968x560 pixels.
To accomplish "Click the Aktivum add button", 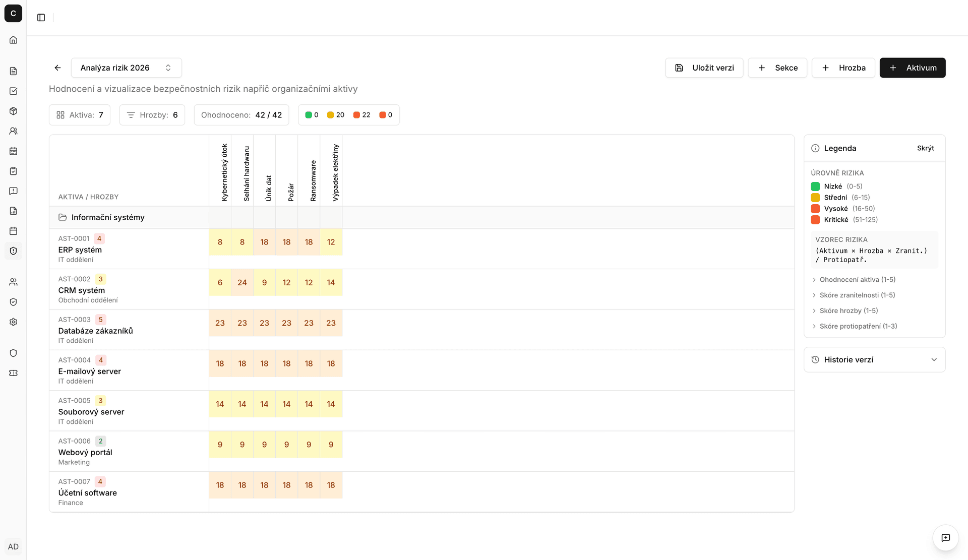I will [x=912, y=68].
